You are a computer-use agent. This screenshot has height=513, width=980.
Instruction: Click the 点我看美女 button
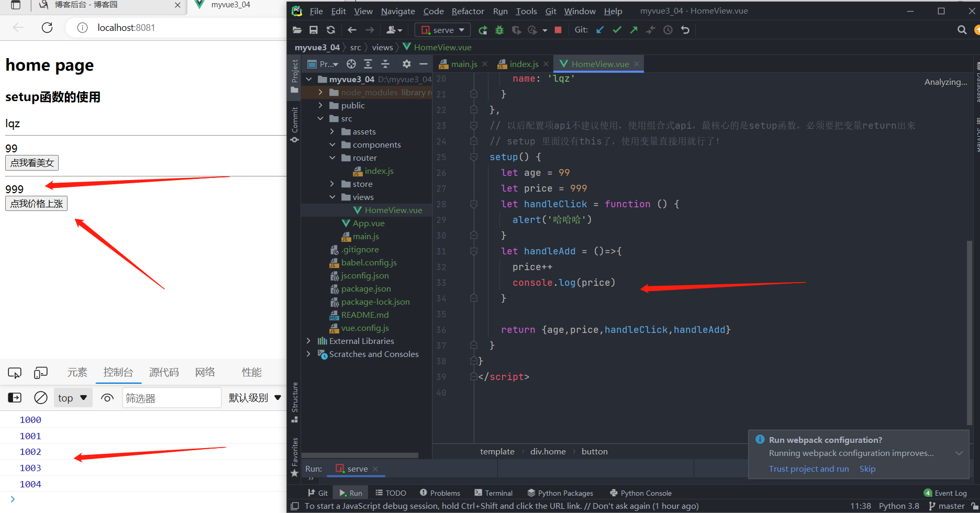[32, 163]
